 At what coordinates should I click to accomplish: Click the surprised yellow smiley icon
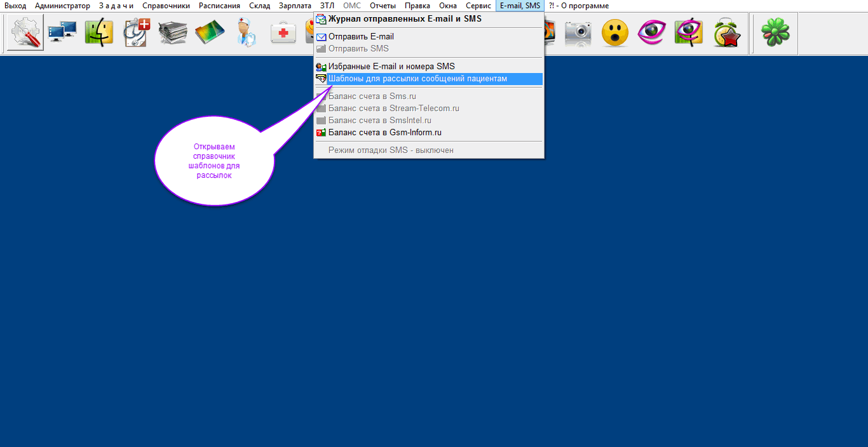click(614, 32)
